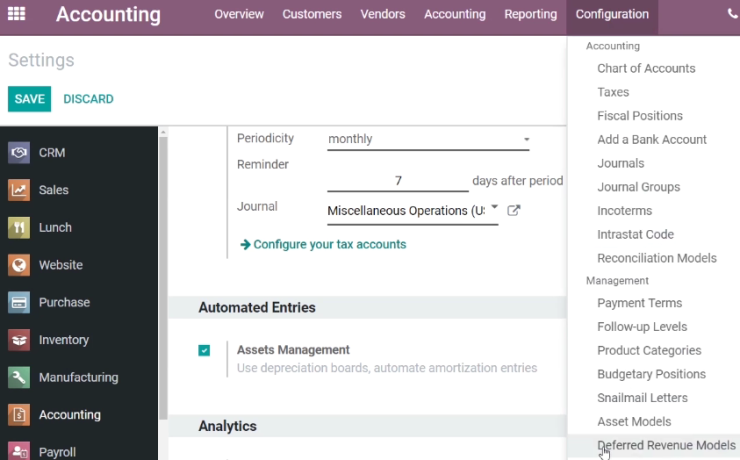Choose Follow-up Levels menu entry

click(642, 326)
